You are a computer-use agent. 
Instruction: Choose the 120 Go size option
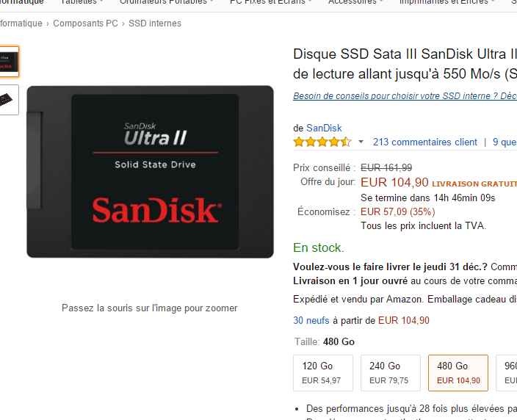coord(323,373)
